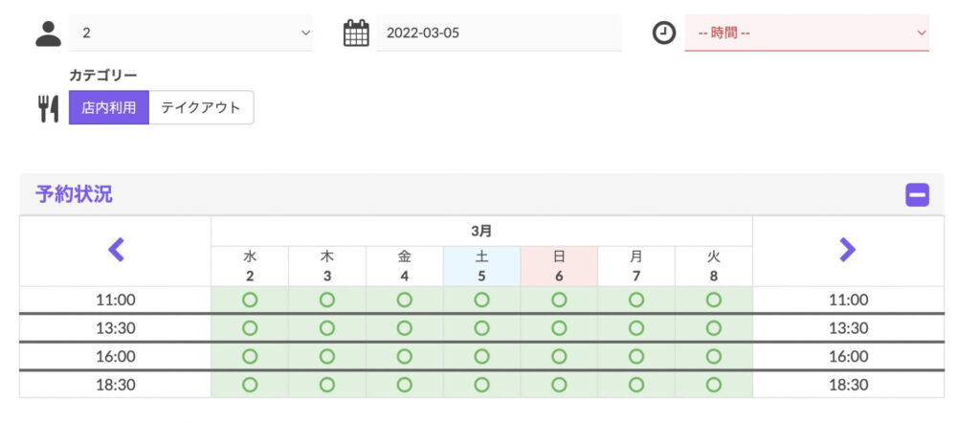Screen dimensions: 980x423
Task: Choose Monday 7 slot at 11:00
Action: (x=636, y=301)
